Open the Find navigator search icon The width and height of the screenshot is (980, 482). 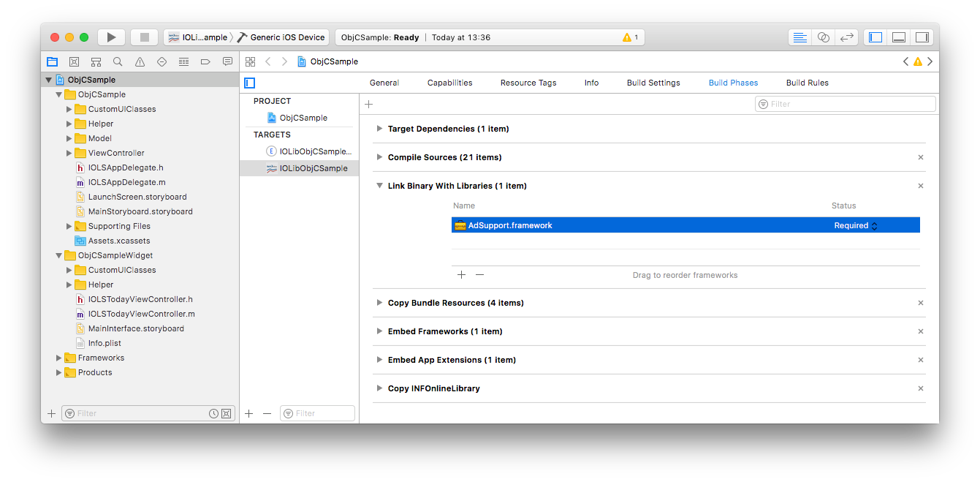(x=118, y=61)
